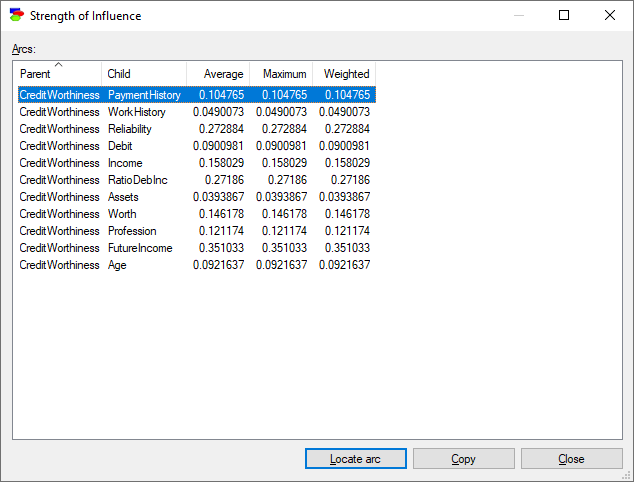
Task: Select the RatioDebInc arc row
Action: 197,180
